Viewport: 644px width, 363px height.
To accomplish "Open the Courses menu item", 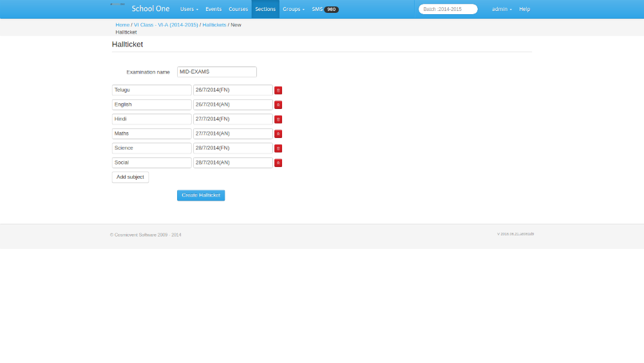I will click(x=238, y=10).
